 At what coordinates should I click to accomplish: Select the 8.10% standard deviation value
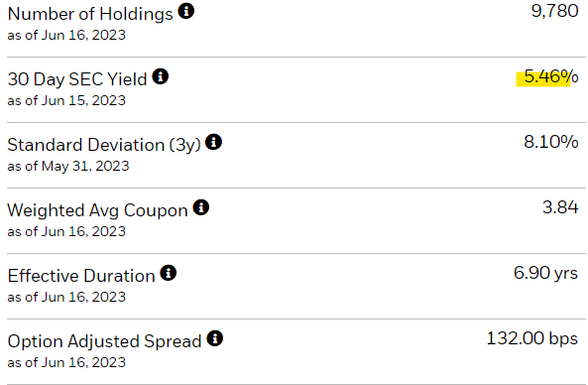[551, 142]
